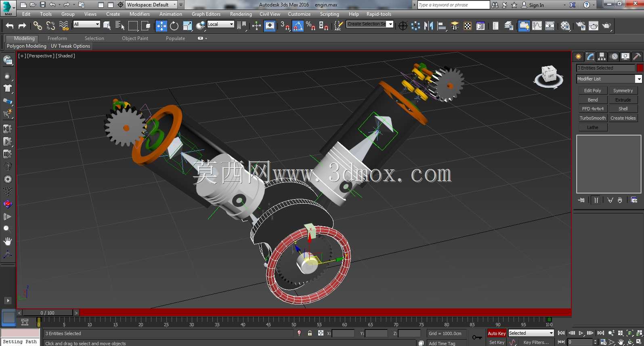Save the file from the quick access toolbar
Image resolution: width=644 pixels, height=346 pixels.
pos(43,5)
